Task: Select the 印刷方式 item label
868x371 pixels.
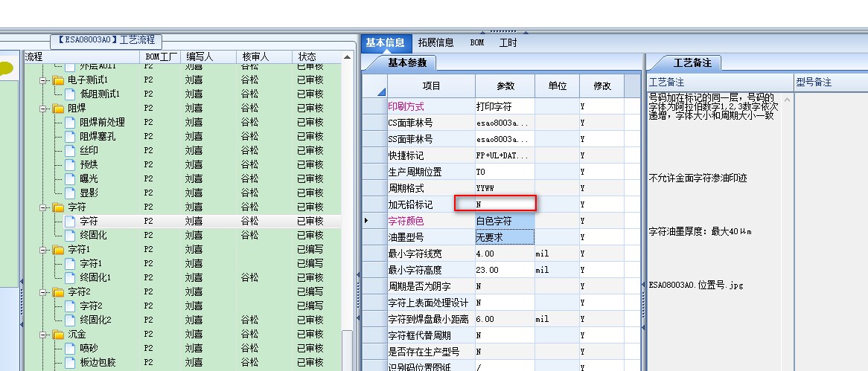Action: [x=406, y=106]
